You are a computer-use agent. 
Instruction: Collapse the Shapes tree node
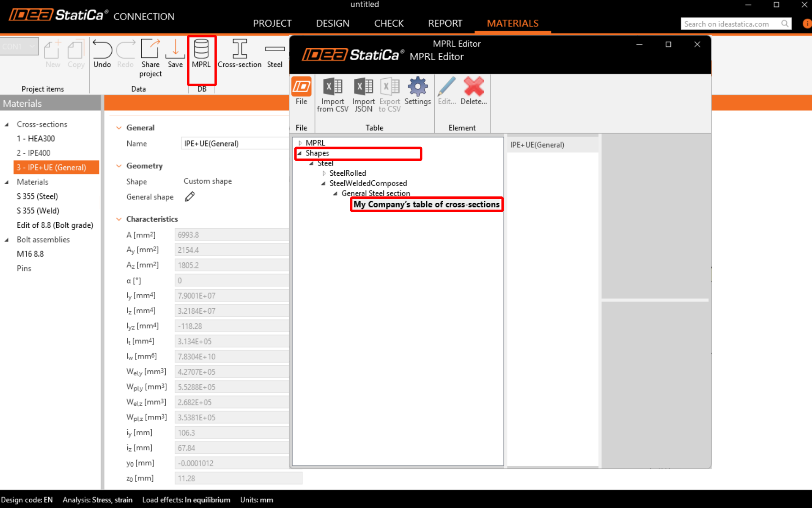pyautogui.click(x=299, y=153)
